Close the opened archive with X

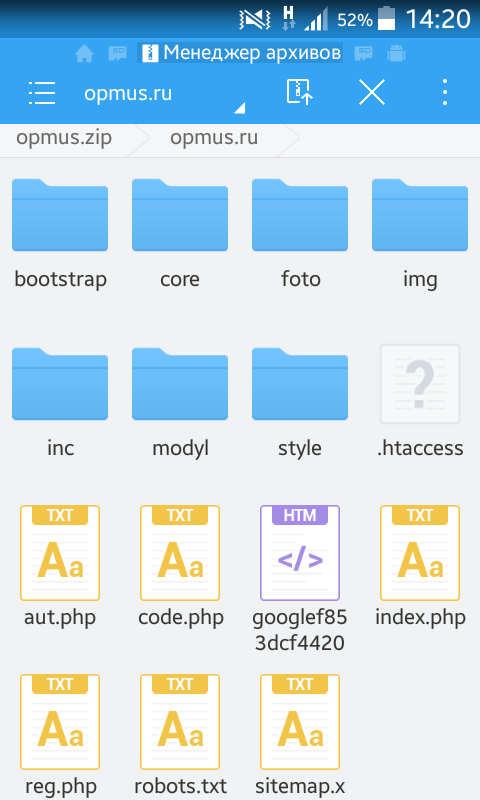pos(372,93)
